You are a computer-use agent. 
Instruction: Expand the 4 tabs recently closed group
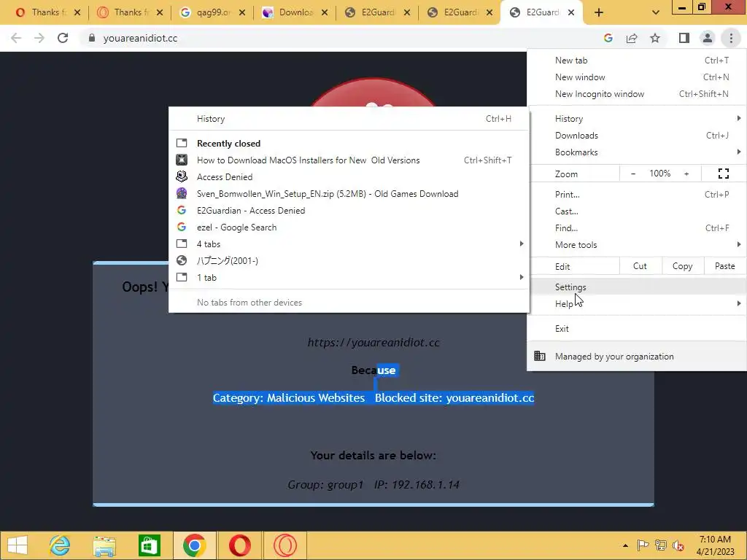[x=349, y=244]
